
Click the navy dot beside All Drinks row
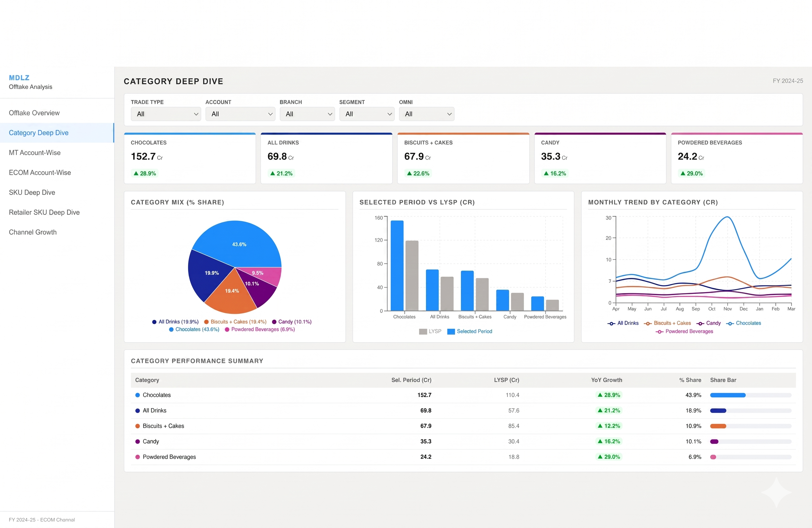point(137,411)
